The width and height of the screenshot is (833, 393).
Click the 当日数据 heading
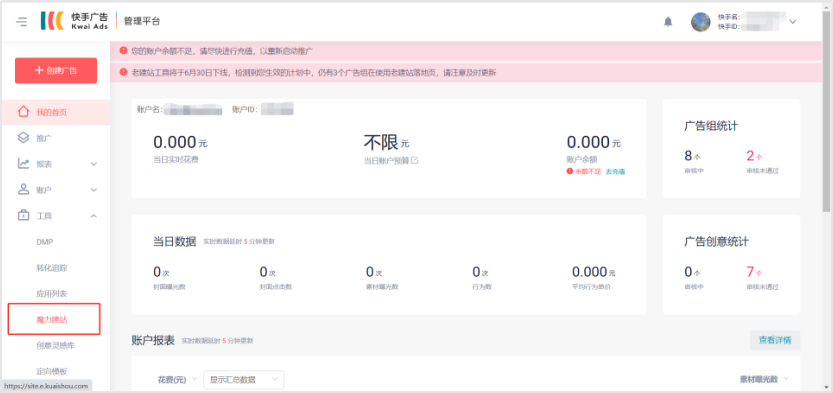click(x=175, y=241)
